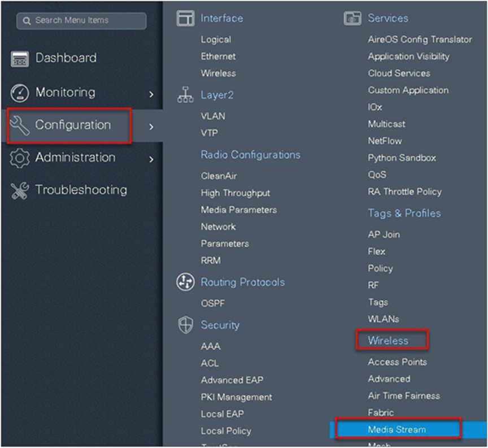This screenshot has height=448, width=488.
Task: Click the Administration gear icon
Action: tap(20, 158)
